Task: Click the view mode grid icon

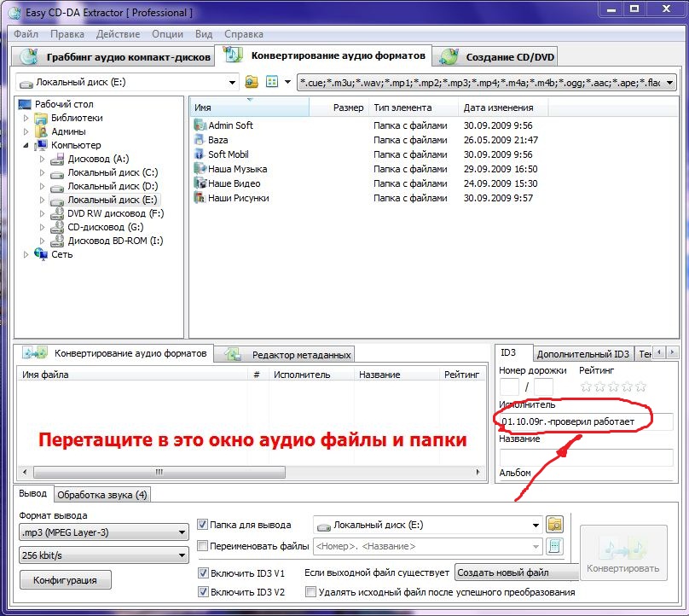Action: click(x=272, y=82)
